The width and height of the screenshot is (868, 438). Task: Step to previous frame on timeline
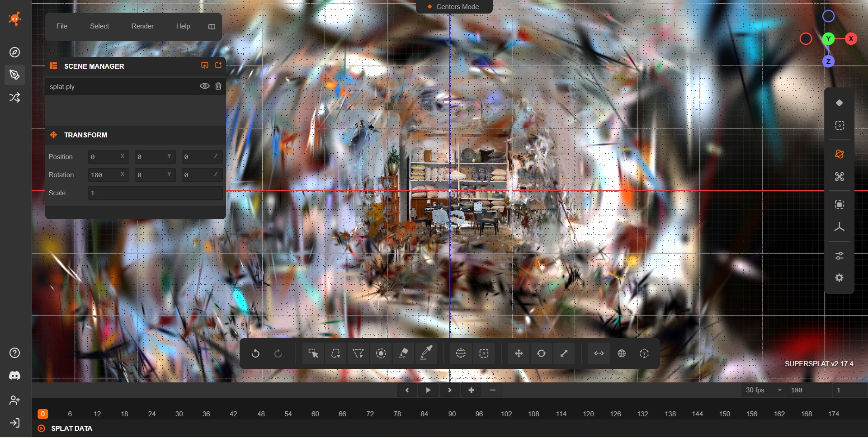coord(407,390)
